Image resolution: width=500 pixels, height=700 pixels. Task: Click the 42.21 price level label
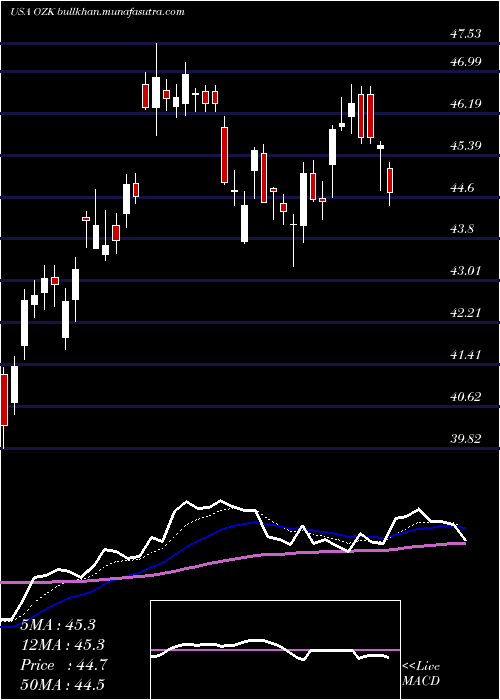tap(466, 312)
